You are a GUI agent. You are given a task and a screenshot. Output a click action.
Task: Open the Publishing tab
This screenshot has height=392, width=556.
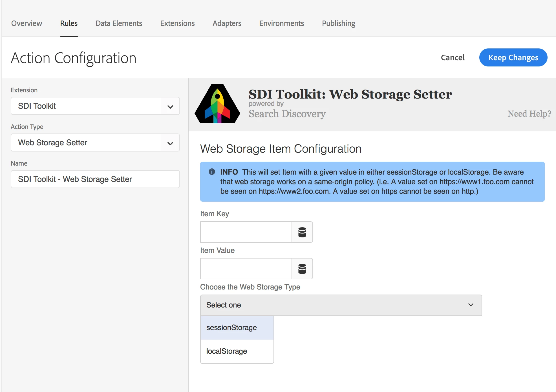tap(338, 23)
